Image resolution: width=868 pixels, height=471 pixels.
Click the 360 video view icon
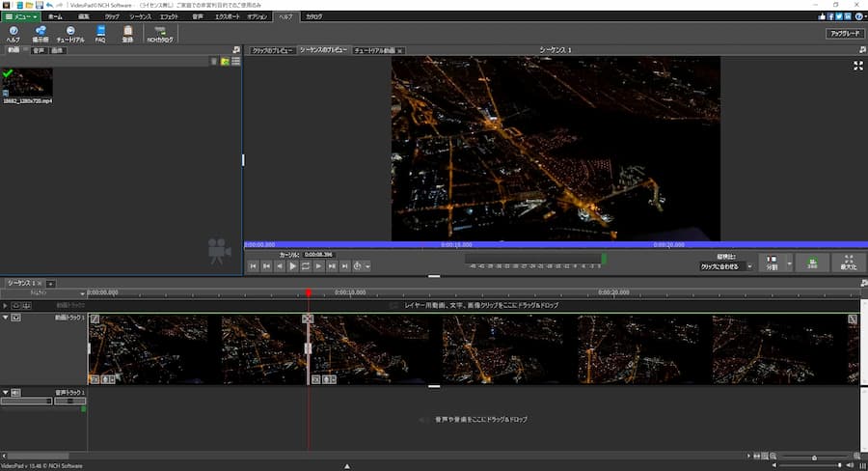(813, 263)
